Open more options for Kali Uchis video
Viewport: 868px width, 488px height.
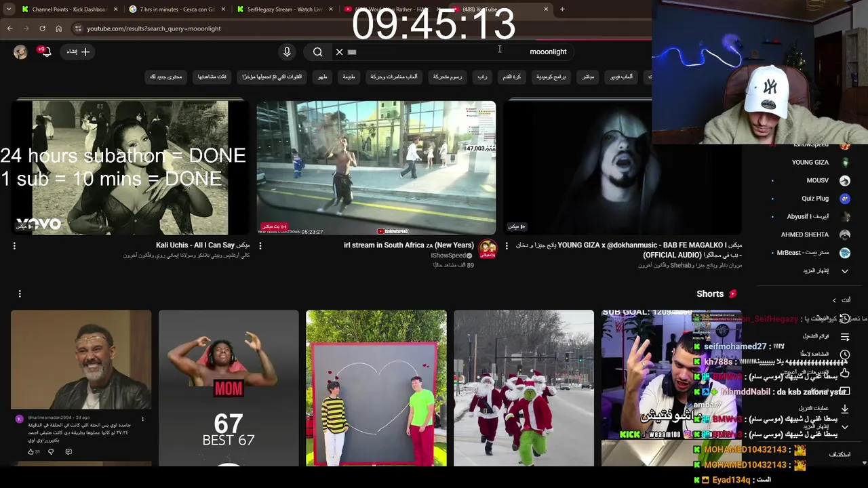pyautogui.click(x=14, y=246)
